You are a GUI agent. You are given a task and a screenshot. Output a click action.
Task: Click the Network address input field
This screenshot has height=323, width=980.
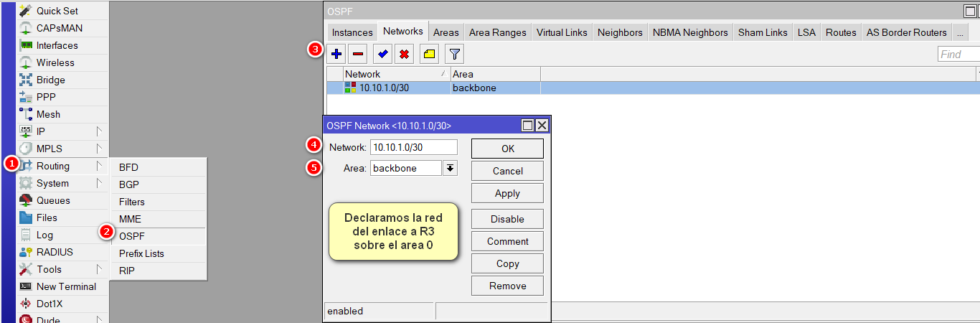coord(414,147)
